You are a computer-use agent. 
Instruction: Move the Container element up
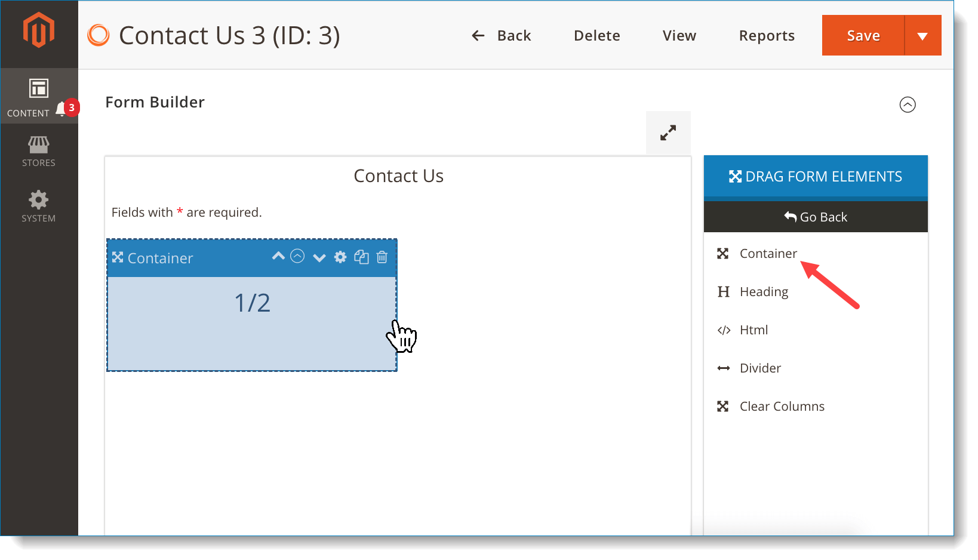pyautogui.click(x=278, y=257)
